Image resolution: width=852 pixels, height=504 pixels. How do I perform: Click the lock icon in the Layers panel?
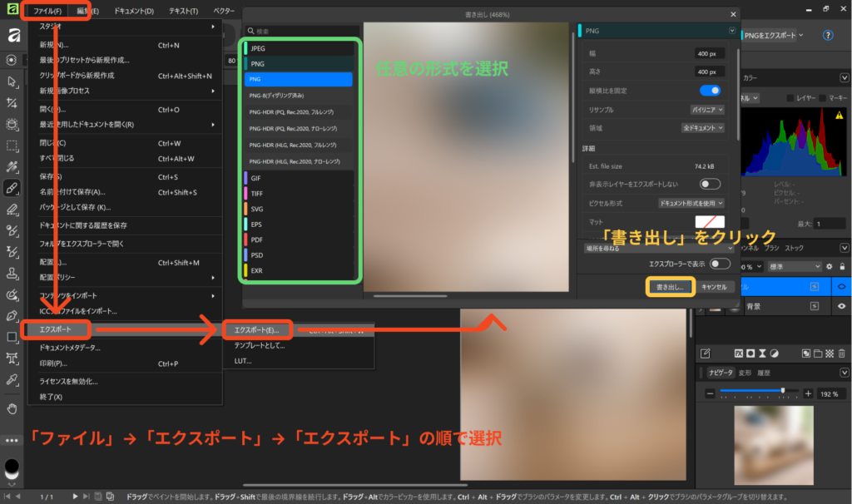pyautogui.click(x=842, y=266)
